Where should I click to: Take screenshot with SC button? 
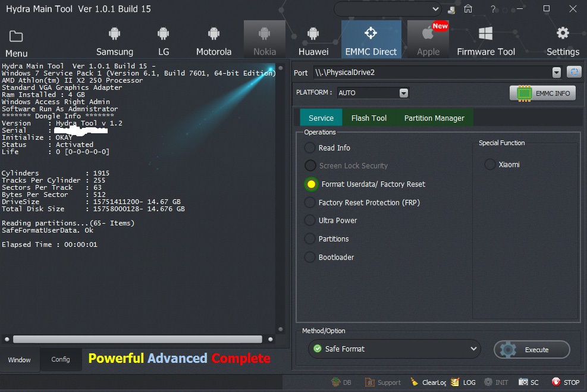tap(529, 382)
